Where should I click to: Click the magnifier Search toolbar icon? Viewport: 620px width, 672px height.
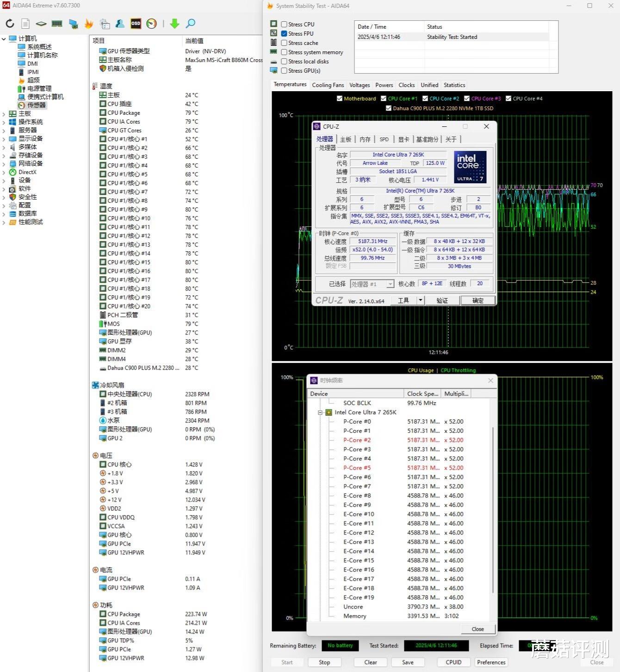[x=190, y=24]
